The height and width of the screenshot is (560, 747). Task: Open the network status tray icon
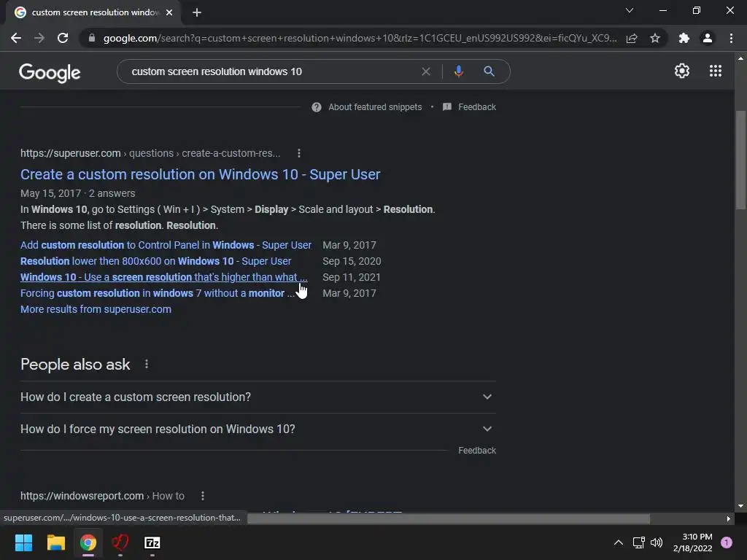[638, 542]
